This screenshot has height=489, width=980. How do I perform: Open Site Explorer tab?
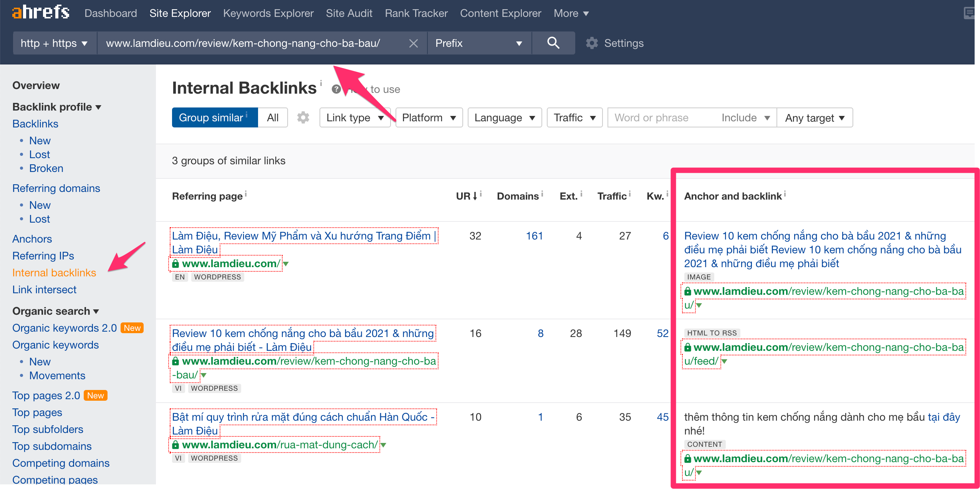(x=180, y=13)
